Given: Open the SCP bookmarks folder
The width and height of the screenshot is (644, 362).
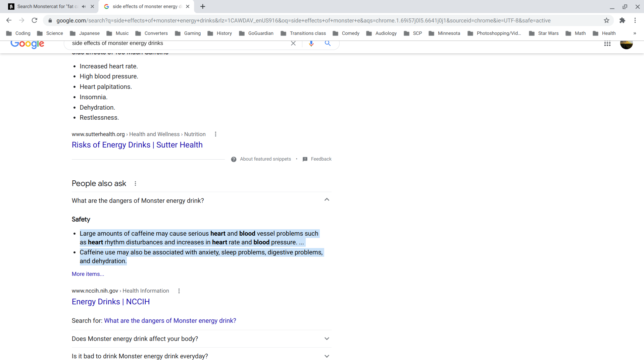Looking at the screenshot, I should point(413,33).
